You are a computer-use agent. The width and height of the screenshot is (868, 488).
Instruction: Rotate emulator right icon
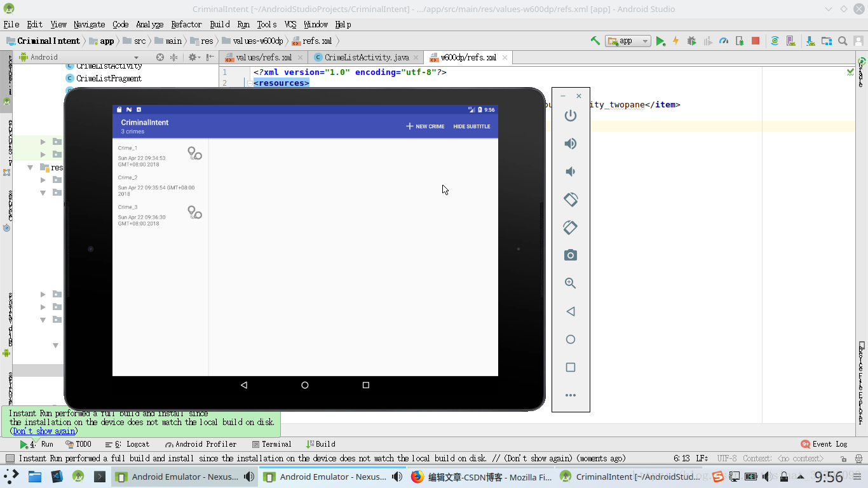(571, 227)
